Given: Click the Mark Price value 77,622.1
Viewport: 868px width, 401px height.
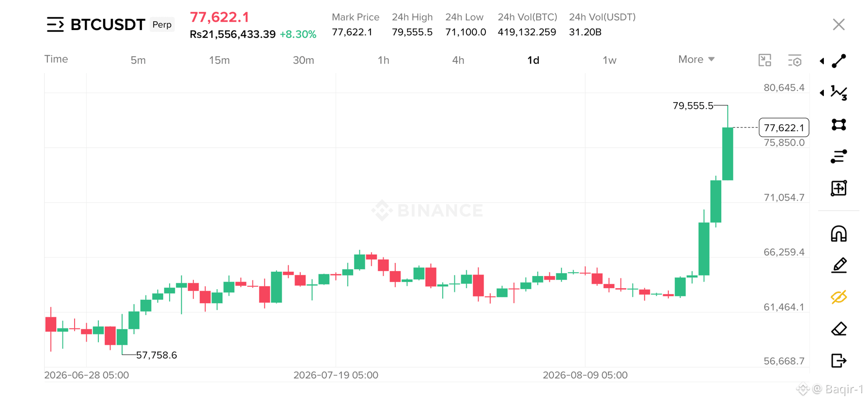Looking at the screenshot, I should click(352, 32).
